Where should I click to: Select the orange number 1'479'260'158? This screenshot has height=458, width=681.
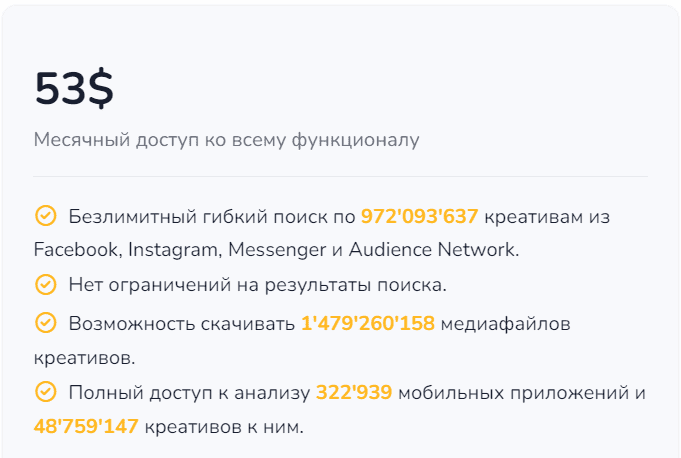click(x=368, y=323)
